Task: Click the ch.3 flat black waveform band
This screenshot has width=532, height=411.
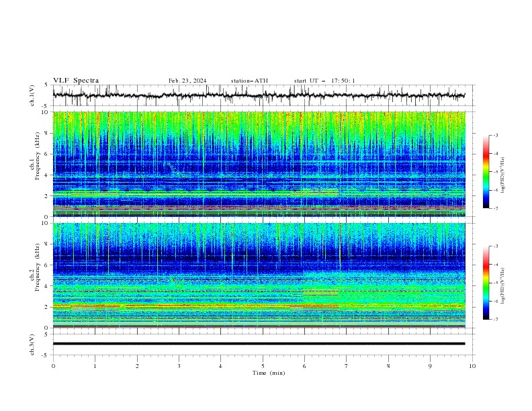Action: 259,344
